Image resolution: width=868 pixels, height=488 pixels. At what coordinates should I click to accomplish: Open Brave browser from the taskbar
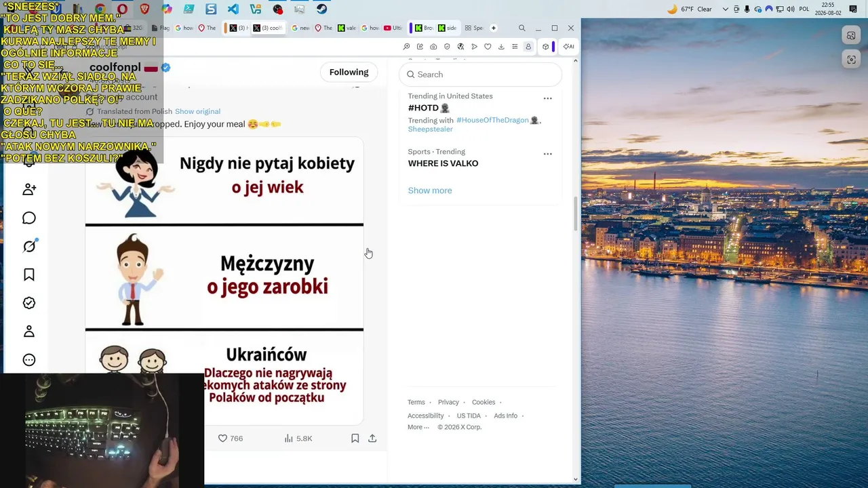click(144, 9)
